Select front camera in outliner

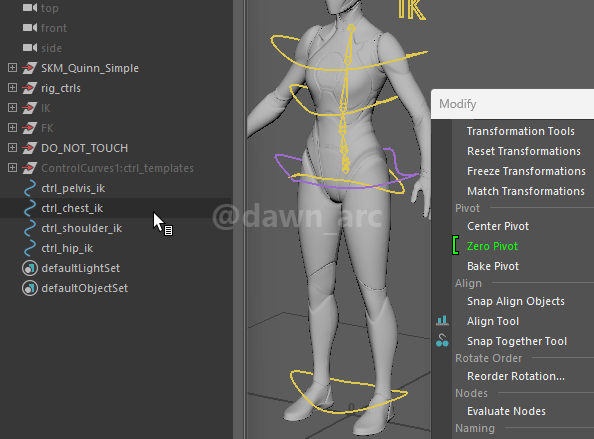click(54, 28)
